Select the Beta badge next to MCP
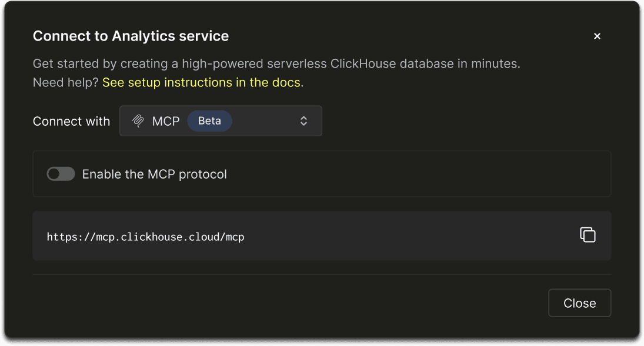Viewport: 644px width, 346px height. (209, 121)
